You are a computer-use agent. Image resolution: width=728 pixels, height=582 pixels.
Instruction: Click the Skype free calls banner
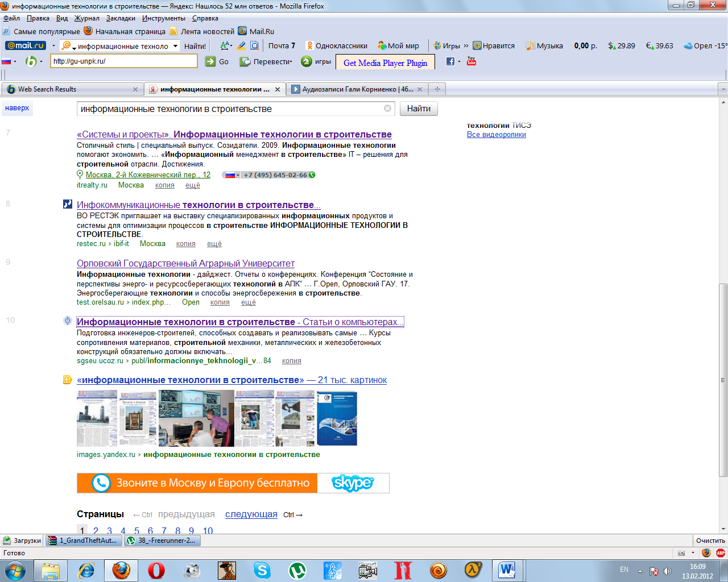233,483
